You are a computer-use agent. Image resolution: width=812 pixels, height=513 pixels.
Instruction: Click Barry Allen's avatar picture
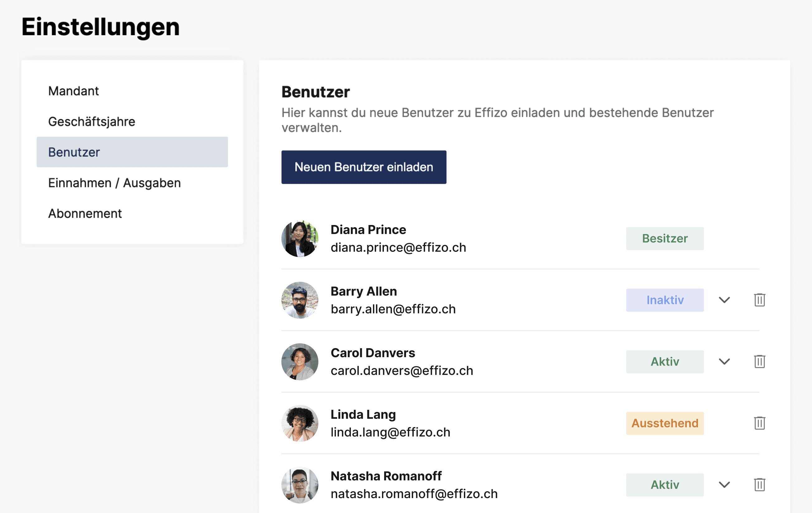coord(299,300)
